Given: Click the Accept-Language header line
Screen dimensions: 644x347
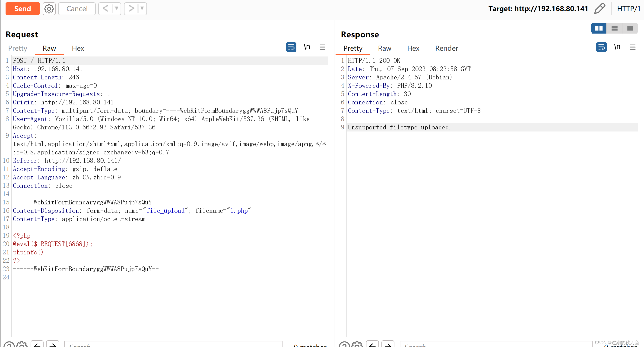Looking at the screenshot, I should tap(67, 177).
